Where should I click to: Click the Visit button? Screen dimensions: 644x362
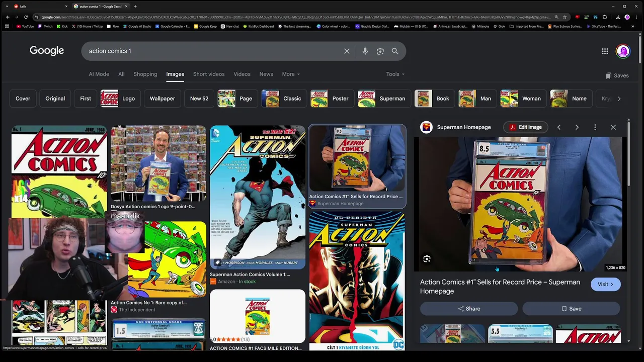tap(605, 285)
